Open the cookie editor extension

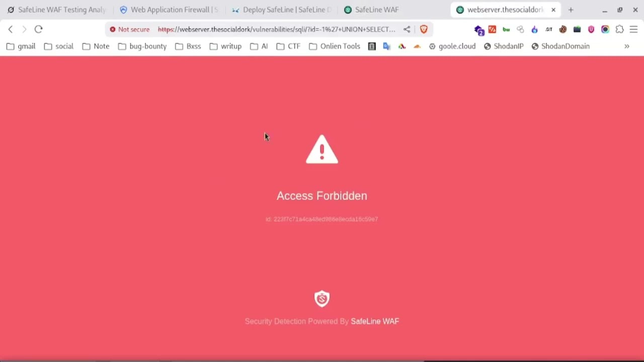click(563, 29)
